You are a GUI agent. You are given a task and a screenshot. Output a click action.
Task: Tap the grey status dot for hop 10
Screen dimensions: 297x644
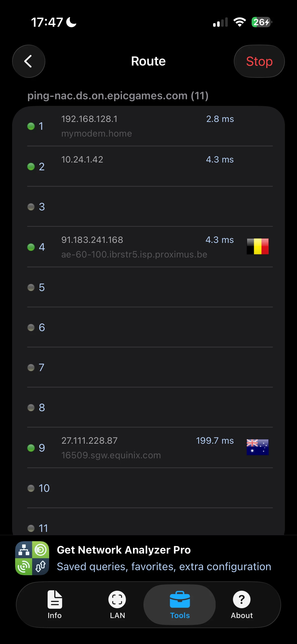31,488
